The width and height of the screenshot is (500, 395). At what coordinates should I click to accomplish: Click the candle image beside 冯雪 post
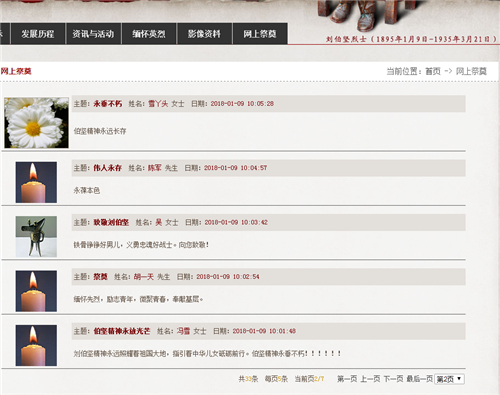(x=36, y=345)
